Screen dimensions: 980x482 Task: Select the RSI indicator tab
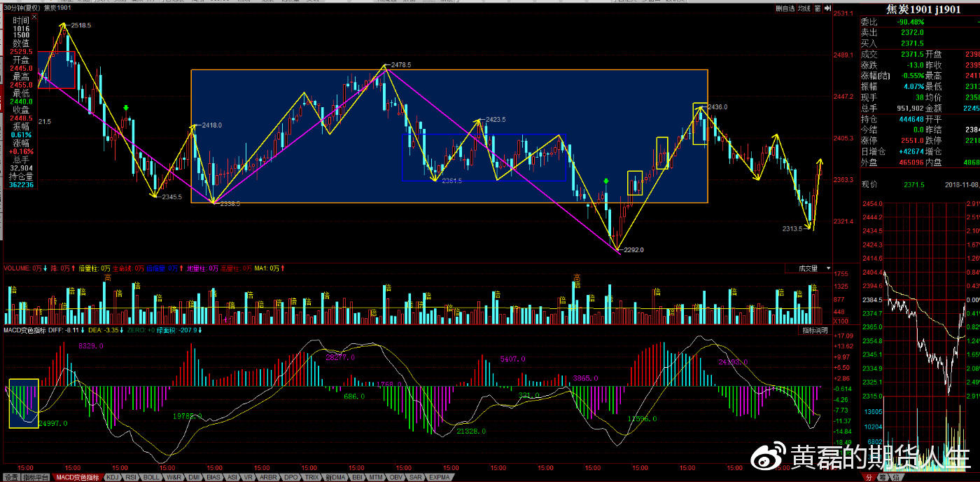click(131, 477)
